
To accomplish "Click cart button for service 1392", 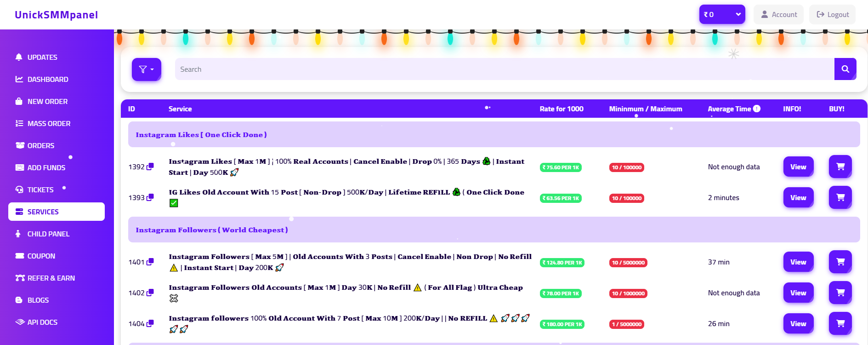I will coord(840,167).
